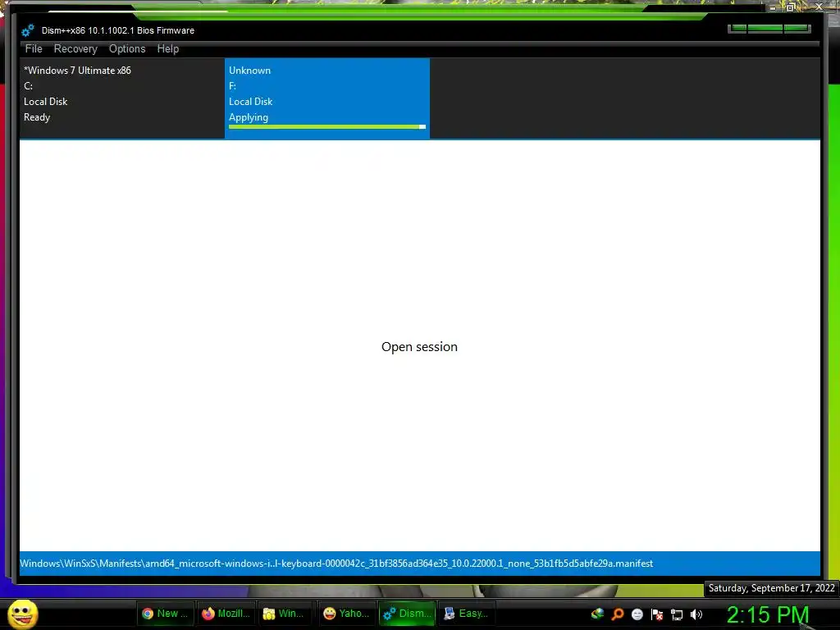Open the File menu
Image resolution: width=840 pixels, height=630 pixels.
[x=33, y=48]
